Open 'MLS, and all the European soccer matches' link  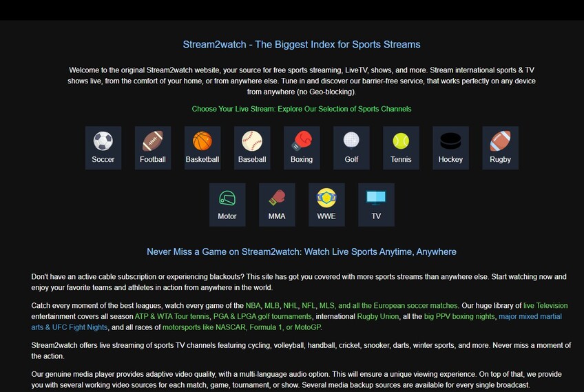388,306
